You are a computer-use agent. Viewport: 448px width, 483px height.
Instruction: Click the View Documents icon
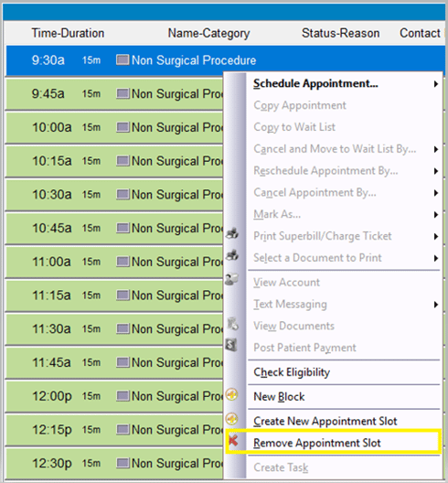tap(233, 324)
